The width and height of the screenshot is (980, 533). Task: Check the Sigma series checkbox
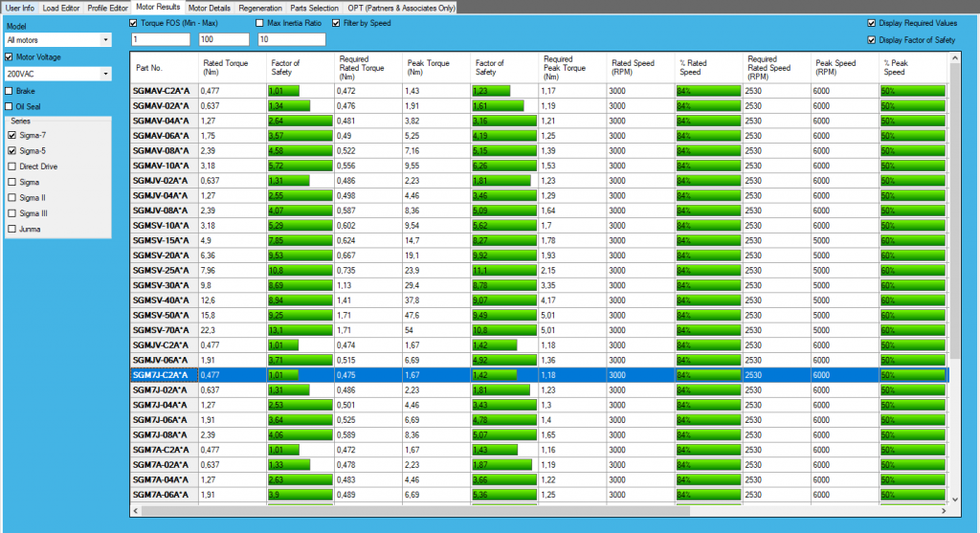pos(11,182)
